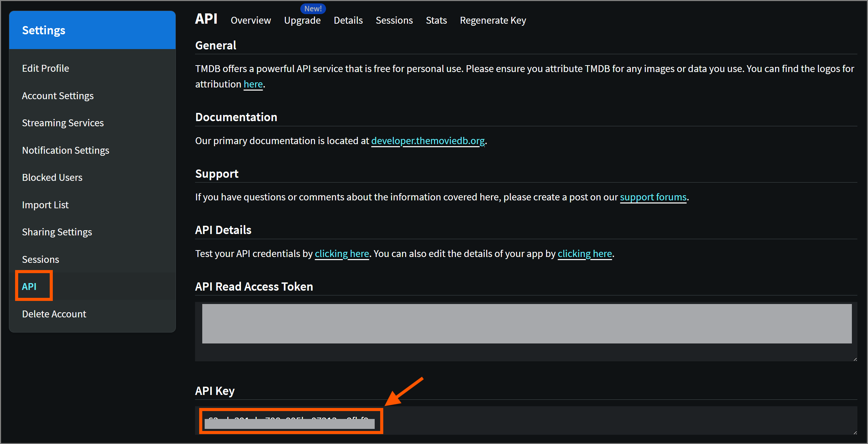The height and width of the screenshot is (444, 868).
Task: Click the Settings panel header
Action: 93,30
